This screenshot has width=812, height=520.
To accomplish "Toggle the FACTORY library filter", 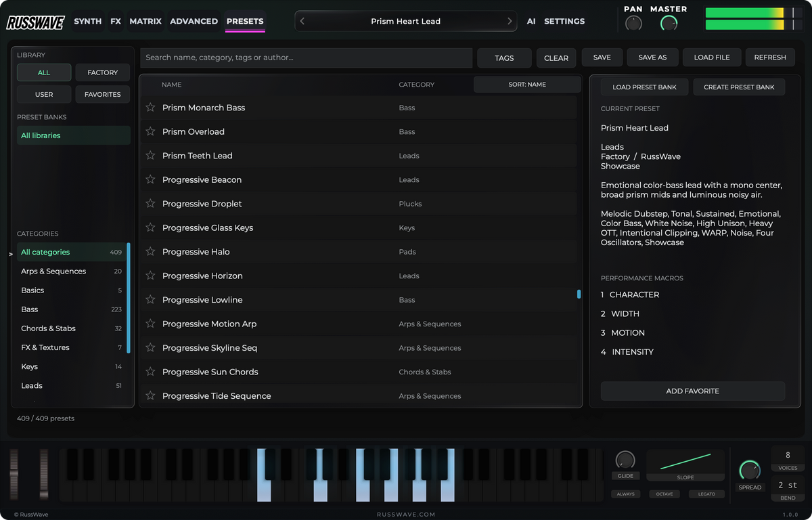I will tap(103, 72).
